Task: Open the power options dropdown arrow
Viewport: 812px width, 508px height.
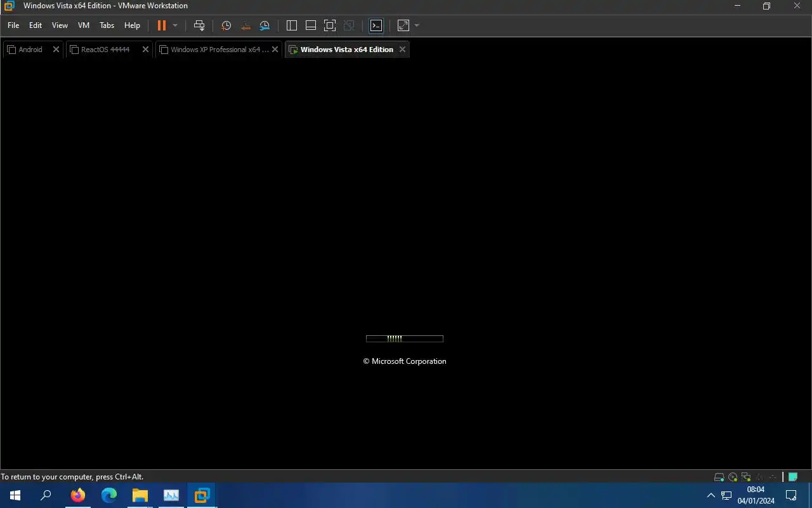Action: point(175,25)
